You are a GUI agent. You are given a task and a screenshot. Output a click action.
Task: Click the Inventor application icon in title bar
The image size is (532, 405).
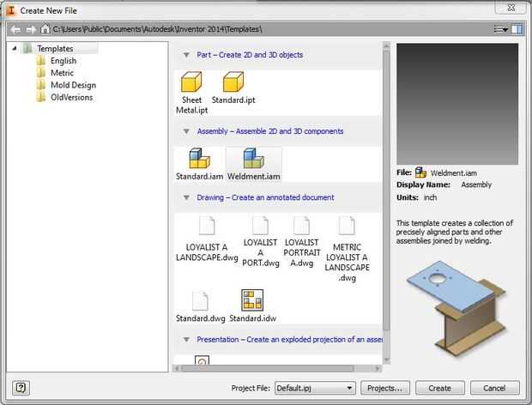click(x=11, y=10)
